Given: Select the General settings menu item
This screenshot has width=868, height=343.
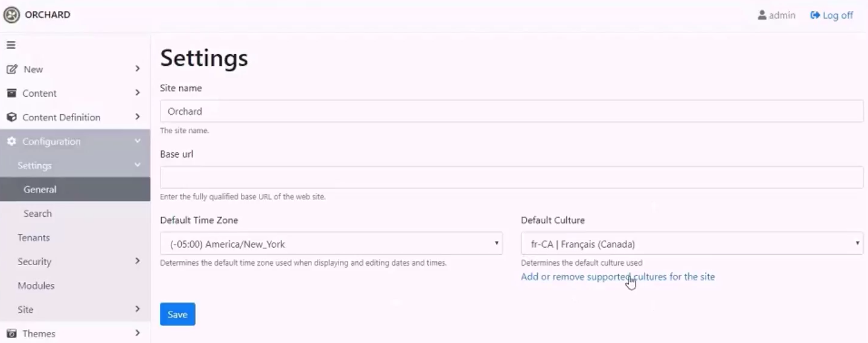Looking at the screenshot, I should tap(75, 189).
